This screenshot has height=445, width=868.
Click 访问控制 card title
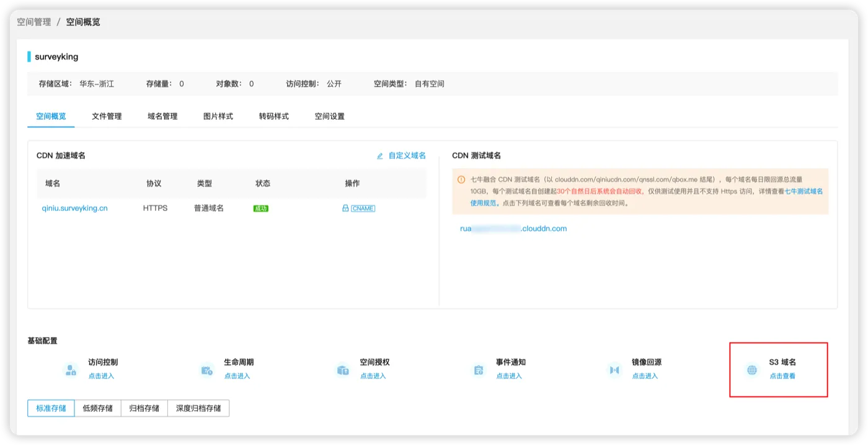click(x=103, y=362)
